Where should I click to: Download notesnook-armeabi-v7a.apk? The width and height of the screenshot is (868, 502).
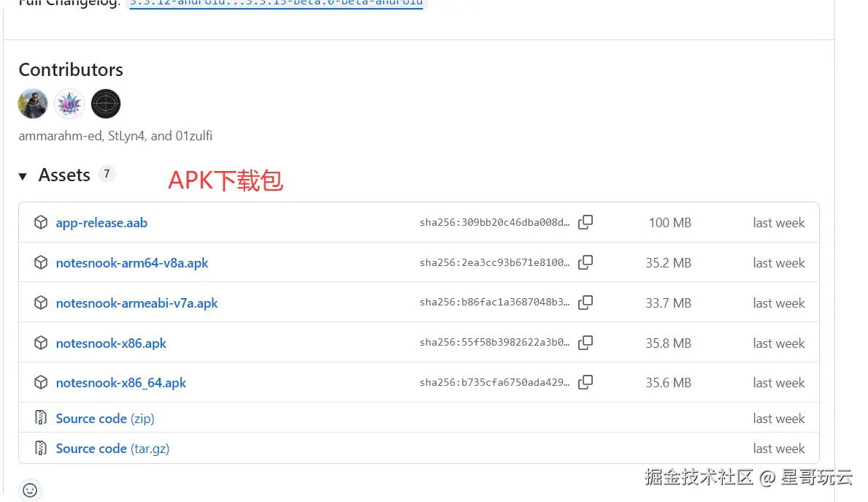137,303
